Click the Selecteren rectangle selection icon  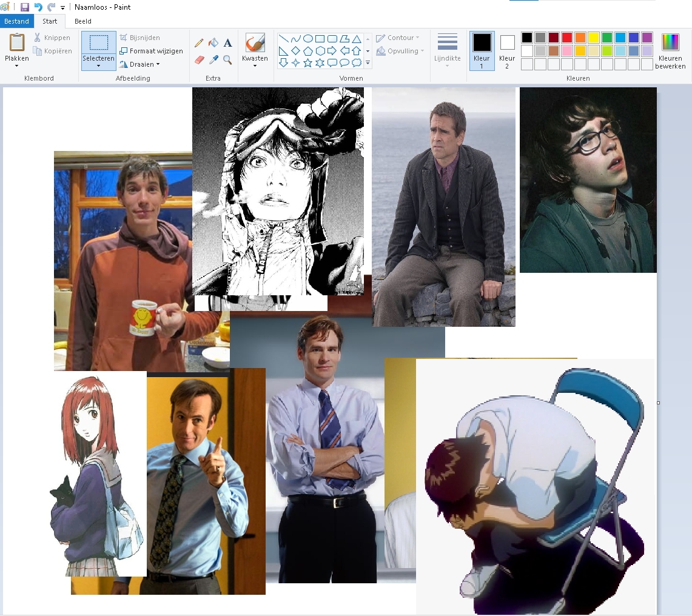pyautogui.click(x=99, y=42)
